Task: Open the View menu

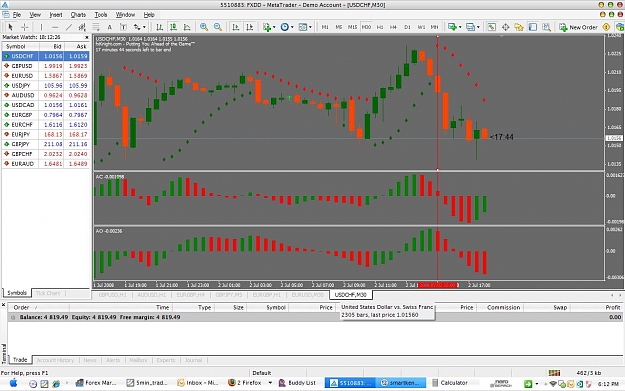Action: (35, 15)
